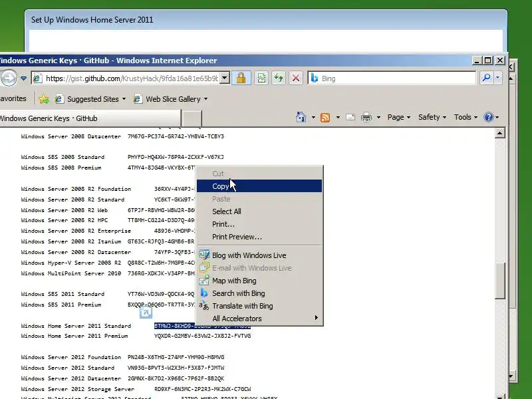The height and width of the screenshot is (399, 532).
Task: Click the RSS feeds icon
Action: pos(325,118)
